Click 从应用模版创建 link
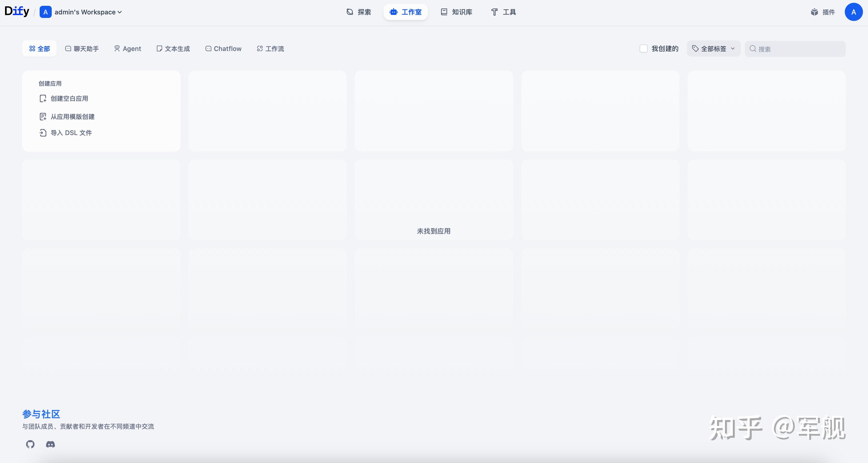The image size is (868, 463). pos(72,117)
